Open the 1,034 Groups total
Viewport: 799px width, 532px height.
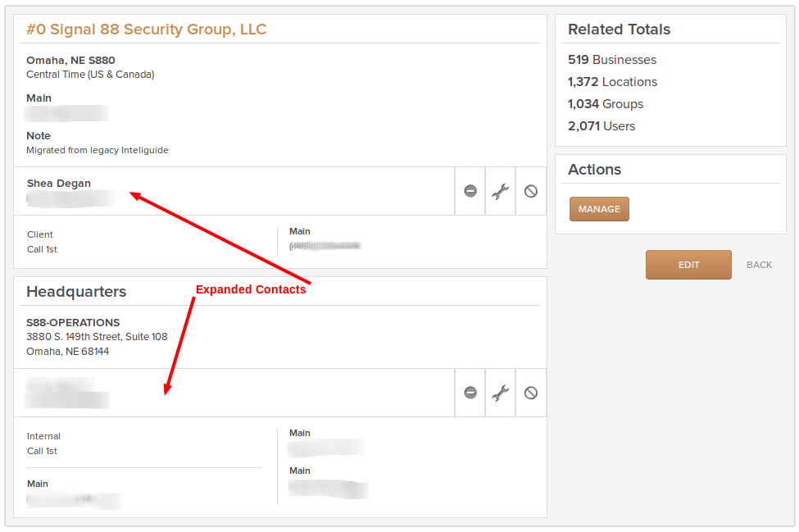coord(606,104)
